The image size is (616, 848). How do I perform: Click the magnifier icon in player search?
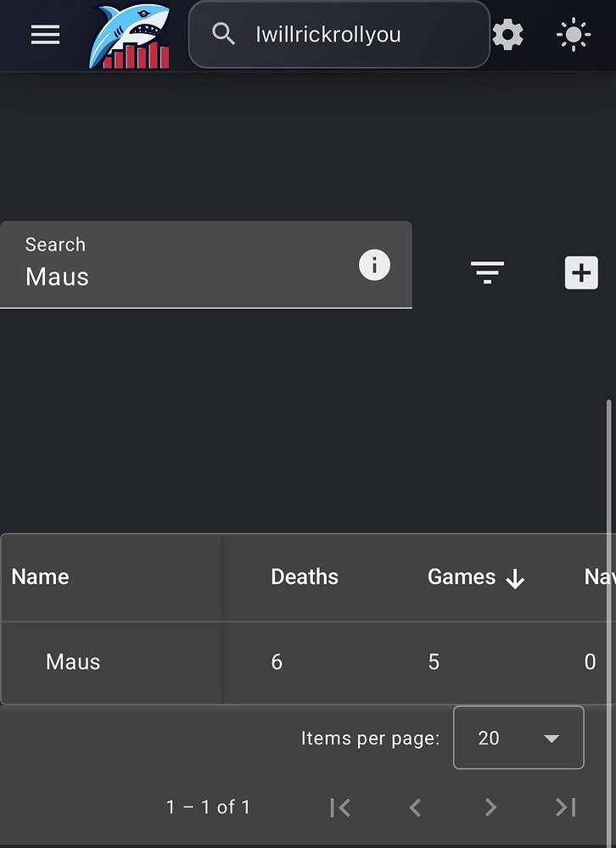(x=223, y=34)
